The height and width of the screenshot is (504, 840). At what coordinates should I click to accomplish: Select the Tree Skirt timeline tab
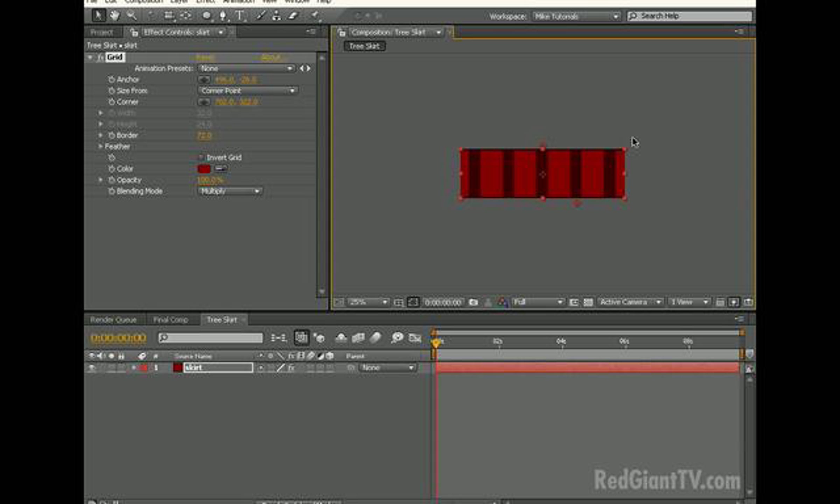click(222, 320)
